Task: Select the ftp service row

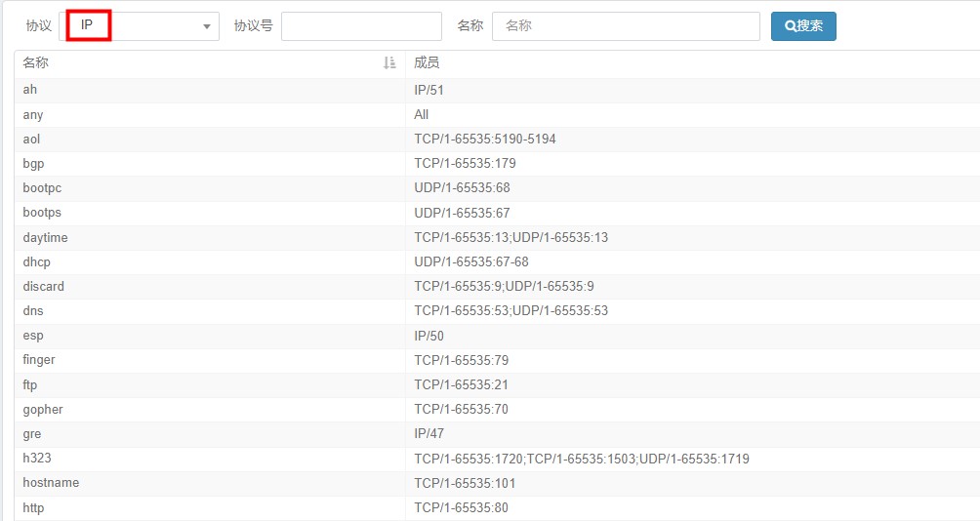Action: (x=497, y=384)
